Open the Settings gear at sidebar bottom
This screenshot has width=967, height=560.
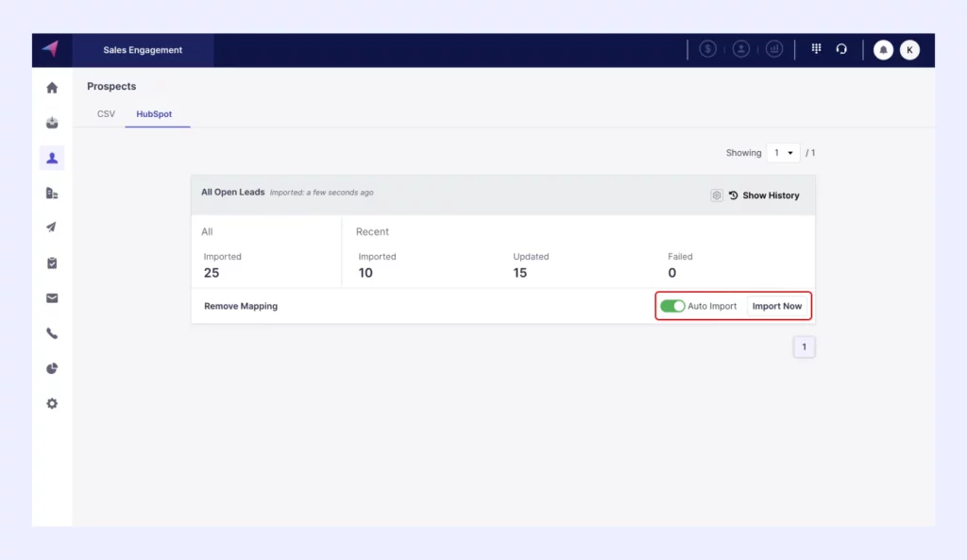(52, 403)
